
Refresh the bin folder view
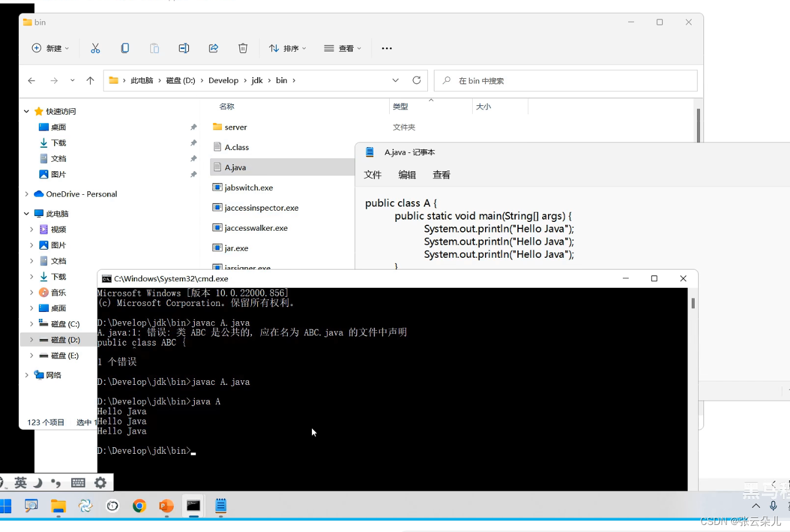[417, 80]
